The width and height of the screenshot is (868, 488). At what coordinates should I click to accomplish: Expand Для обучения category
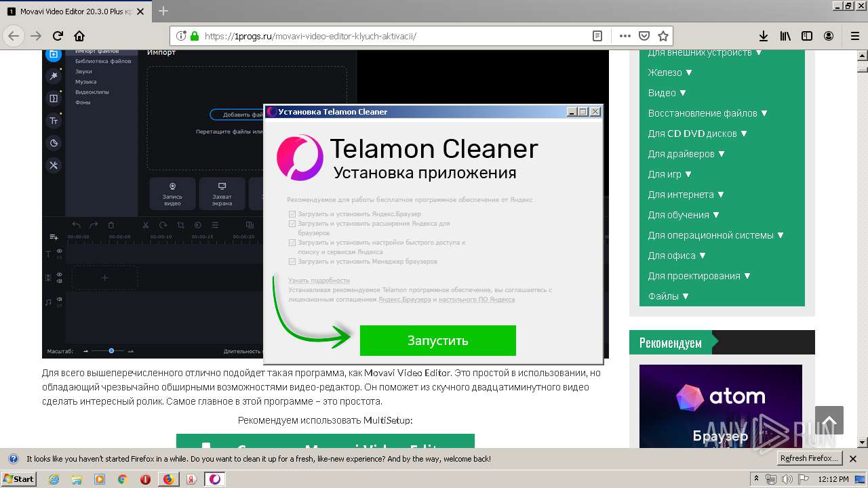684,215
